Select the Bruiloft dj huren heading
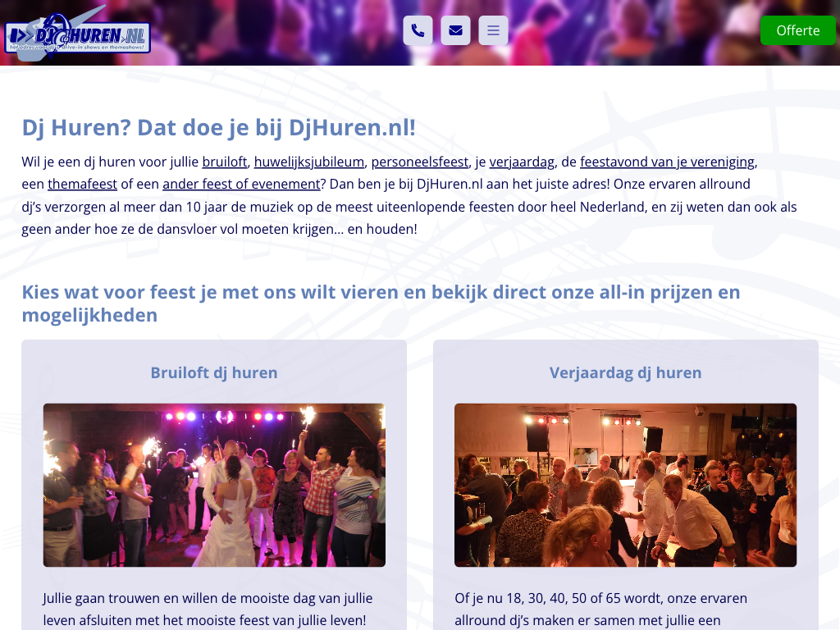Viewport: 840px width, 630px height. (x=214, y=373)
